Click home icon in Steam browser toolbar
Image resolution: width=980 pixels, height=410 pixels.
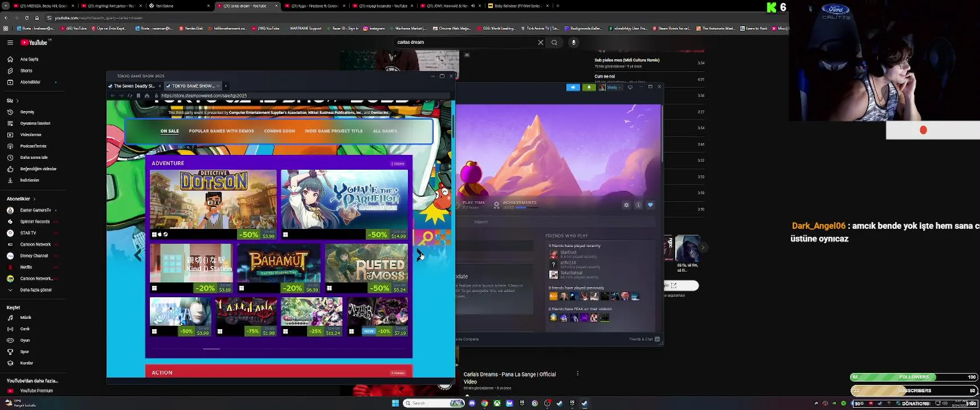pyautogui.click(x=147, y=96)
